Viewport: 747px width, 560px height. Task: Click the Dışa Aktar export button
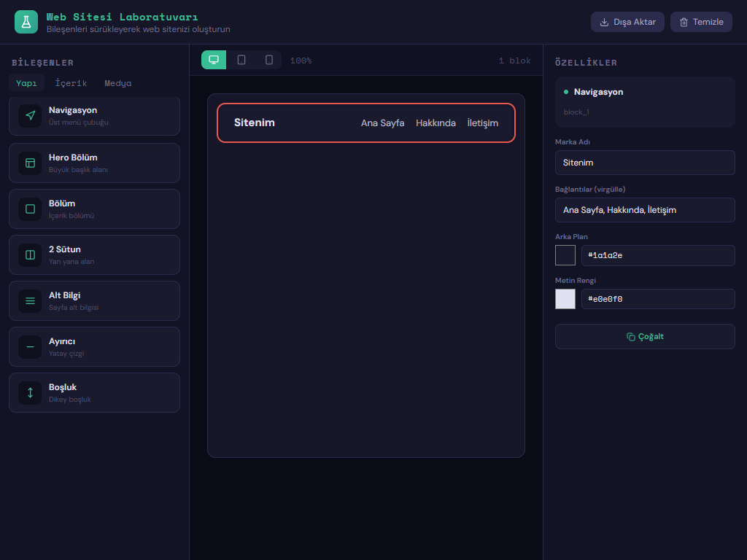(x=627, y=22)
